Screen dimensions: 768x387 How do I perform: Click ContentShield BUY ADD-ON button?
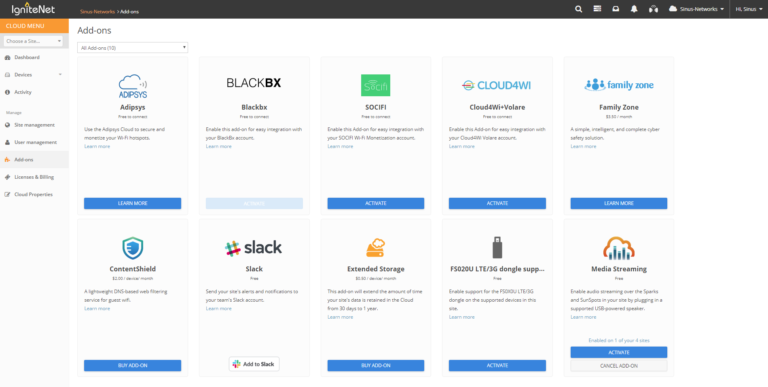pos(132,365)
